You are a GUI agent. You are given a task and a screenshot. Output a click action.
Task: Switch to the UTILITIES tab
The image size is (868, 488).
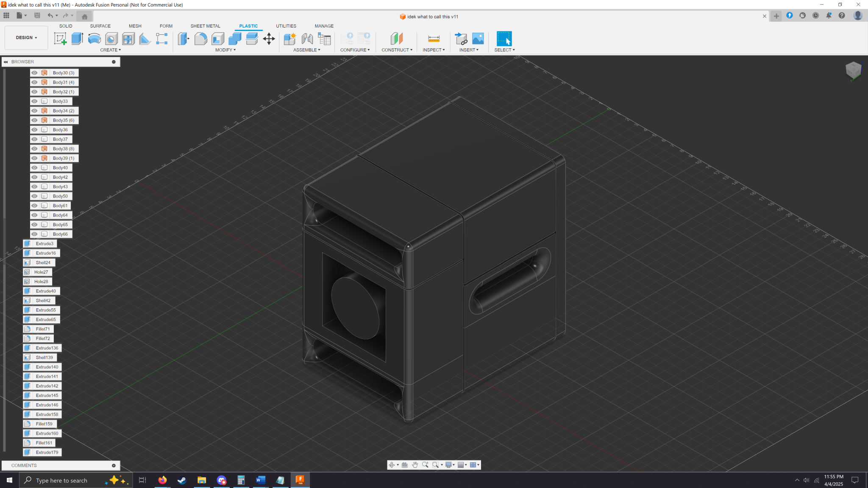286,26
